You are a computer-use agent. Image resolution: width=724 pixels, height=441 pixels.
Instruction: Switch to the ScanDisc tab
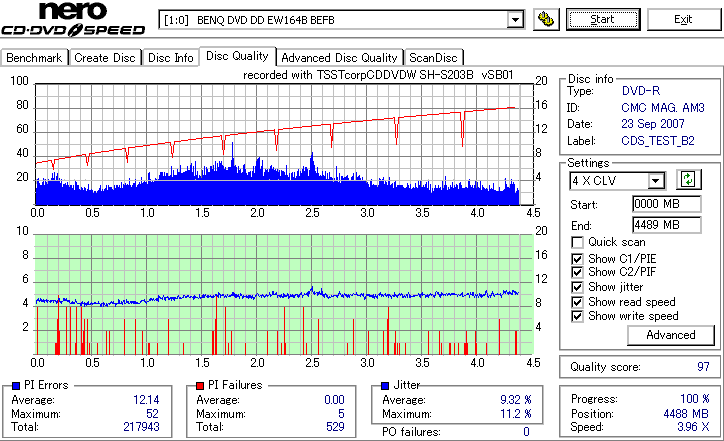433,58
